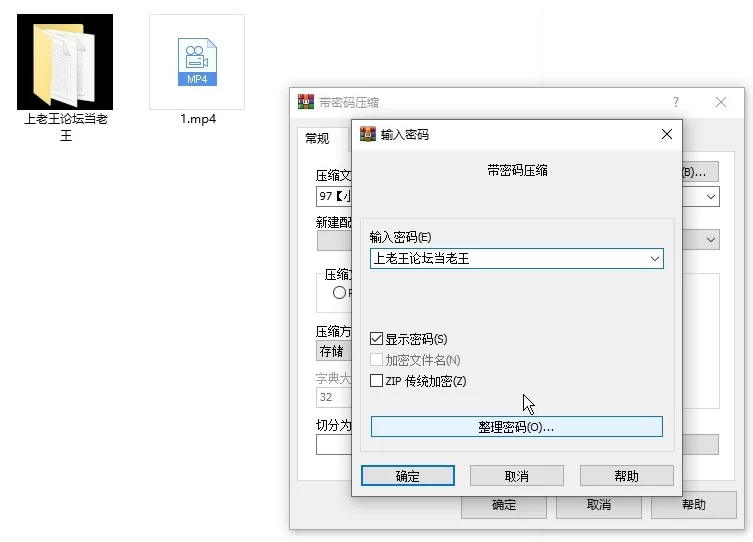Select the 1.mp4 video file icon
Screen dimensions: 753x542
click(197, 62)
